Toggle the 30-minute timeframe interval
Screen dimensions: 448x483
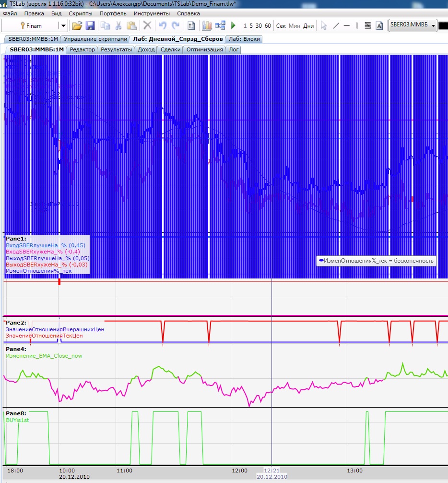click(259, 26)
